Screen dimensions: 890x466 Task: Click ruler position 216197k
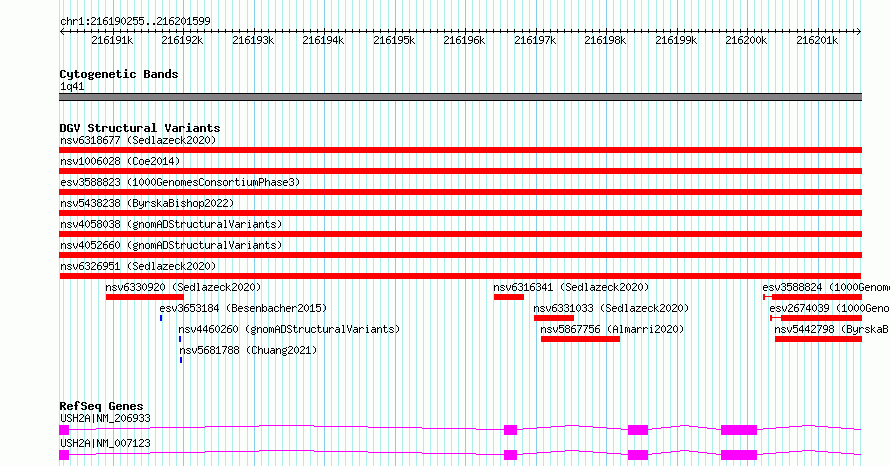tap(535, 40)
